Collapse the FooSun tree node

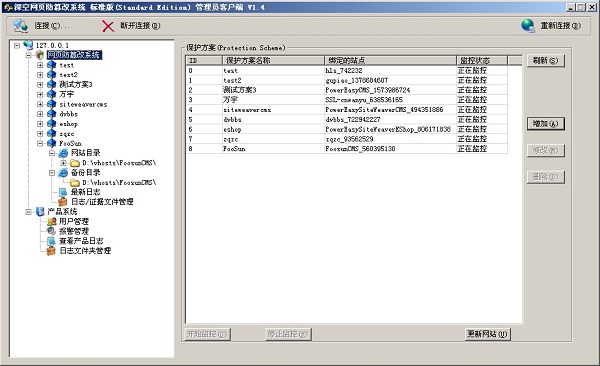point(40,144)
